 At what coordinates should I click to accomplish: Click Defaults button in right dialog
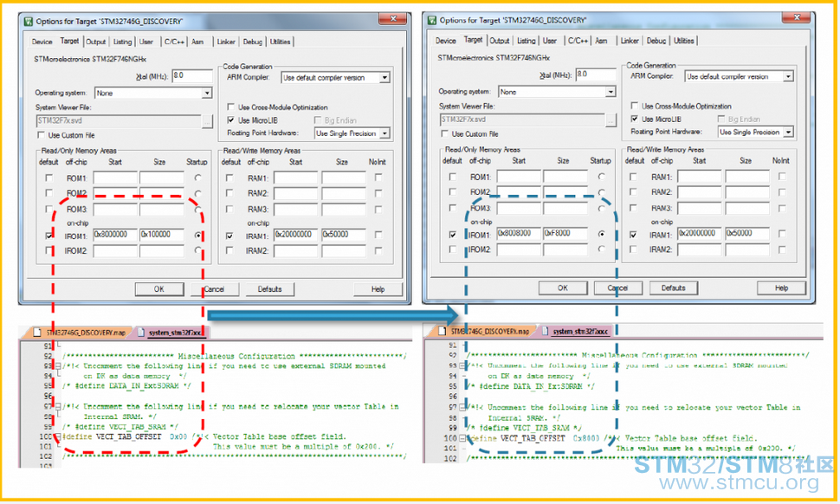pos(674,288)
